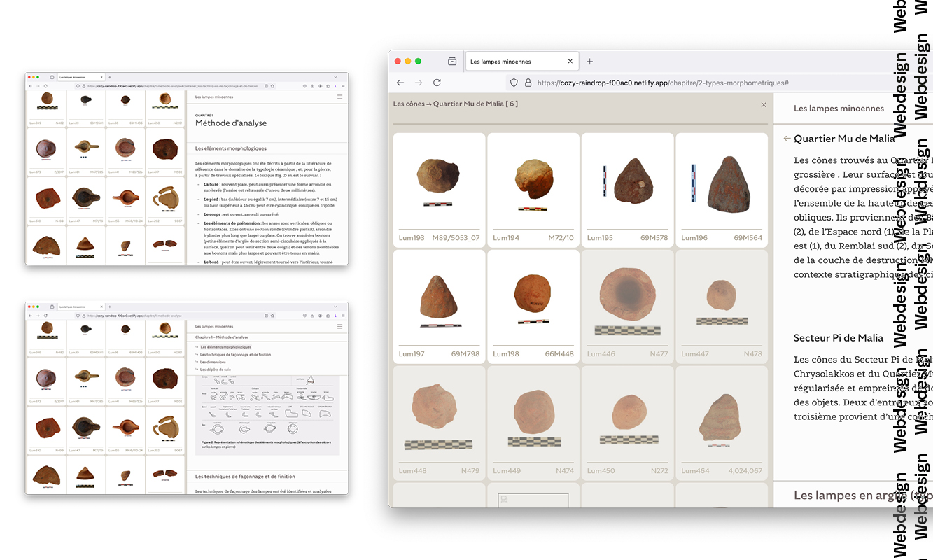Open the Lum155 lamp thumbnail in lower small window
Screen dimensions: 933x560
[125, 430]
